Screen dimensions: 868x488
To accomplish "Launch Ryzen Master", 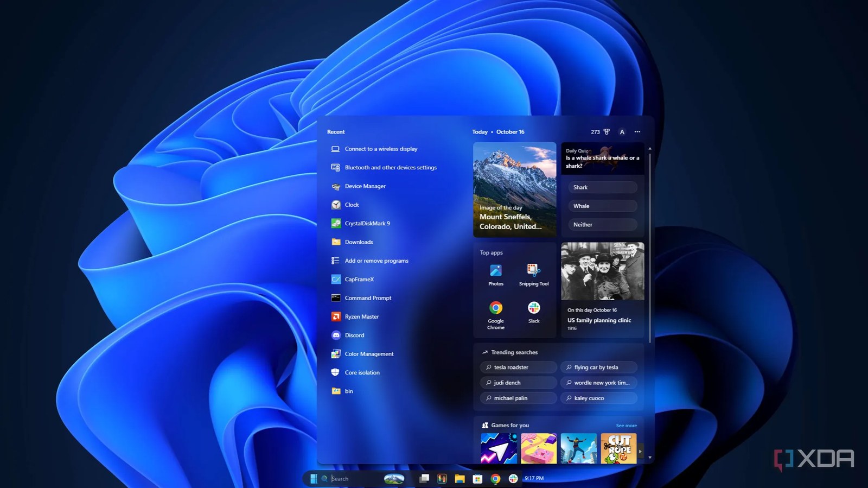I will click(x=355, y=316).
